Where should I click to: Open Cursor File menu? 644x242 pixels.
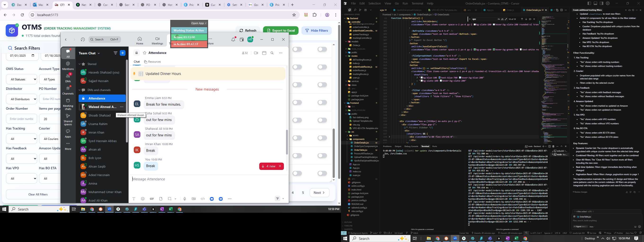click(353, 3)
